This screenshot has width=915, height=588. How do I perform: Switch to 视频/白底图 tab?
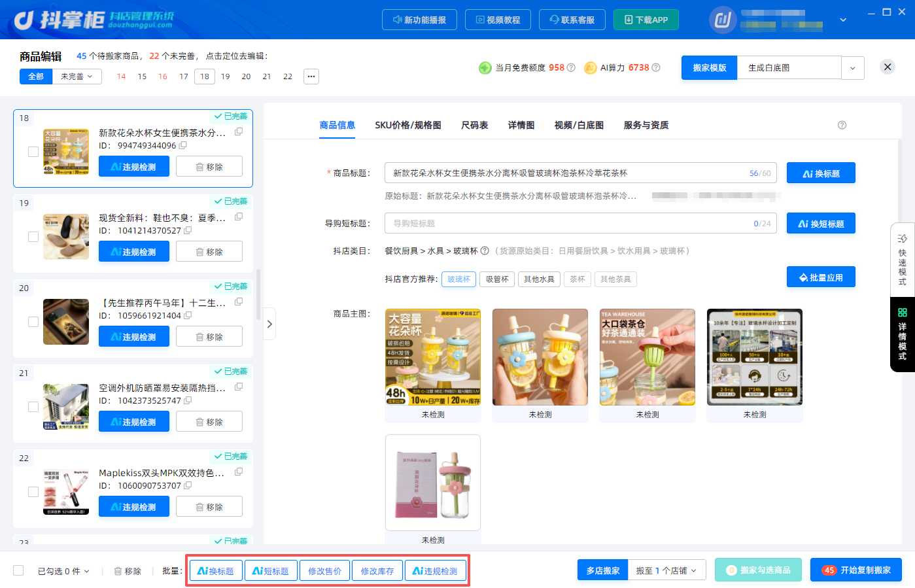(579, 125)
